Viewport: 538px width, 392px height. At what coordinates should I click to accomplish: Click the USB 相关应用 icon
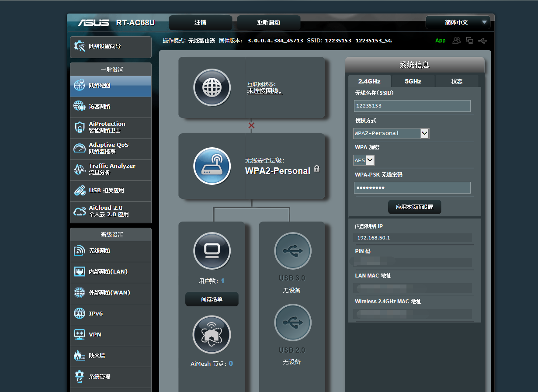(x=79, y=190)
